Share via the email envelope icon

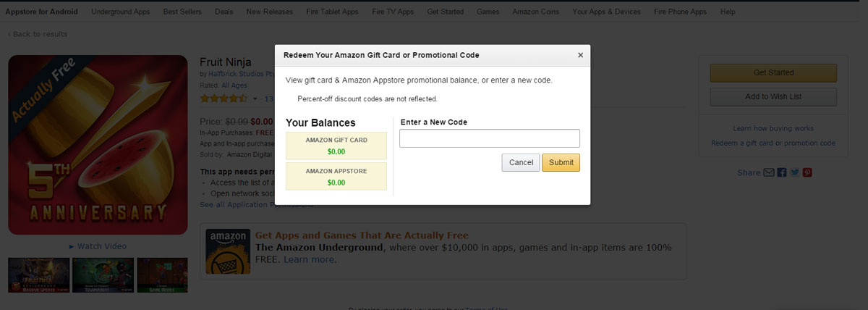pos(769,172)
